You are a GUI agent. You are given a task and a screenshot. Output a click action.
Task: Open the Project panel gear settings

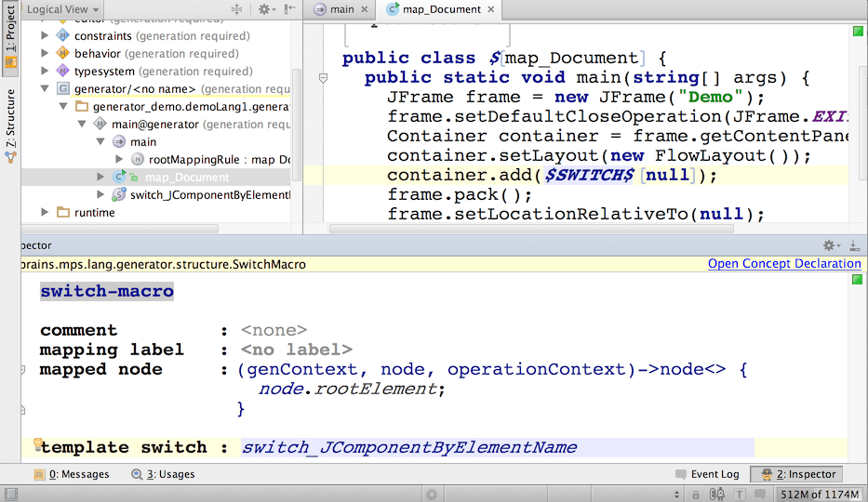266,9
